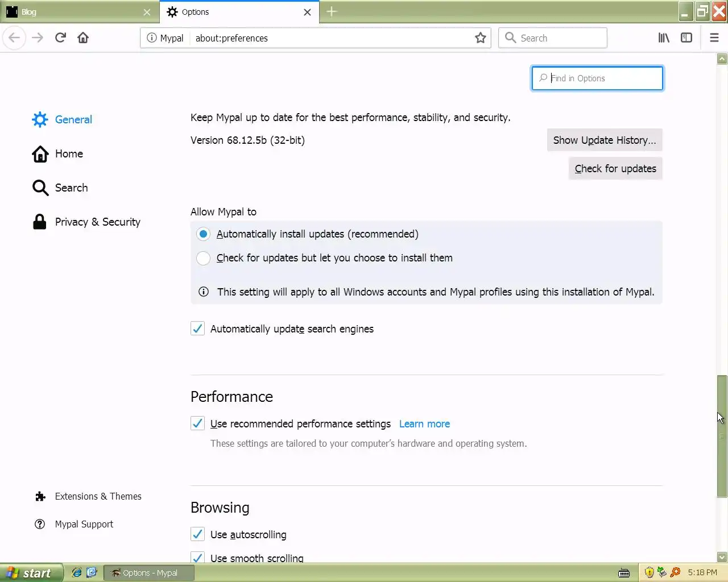Image resolution: width=728 pixels, height=582 pixels.
Task: Click the address bar URL
Action: 231,38
